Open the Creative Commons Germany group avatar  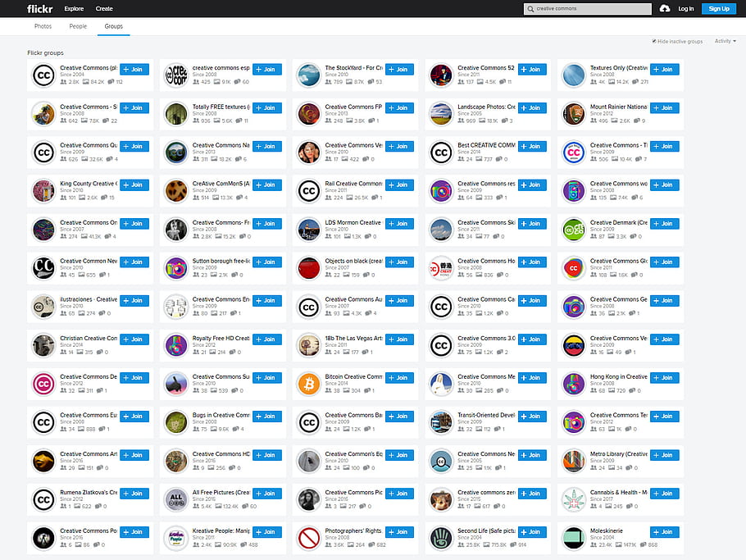(574, 307)
